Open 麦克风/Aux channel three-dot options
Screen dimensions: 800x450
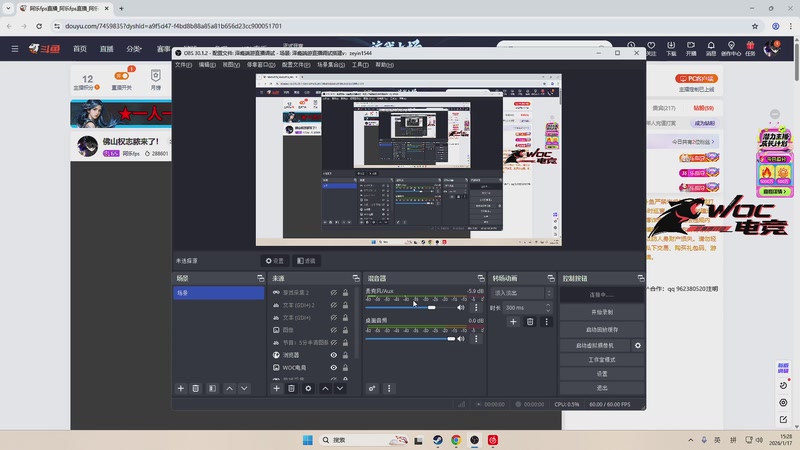476,308
